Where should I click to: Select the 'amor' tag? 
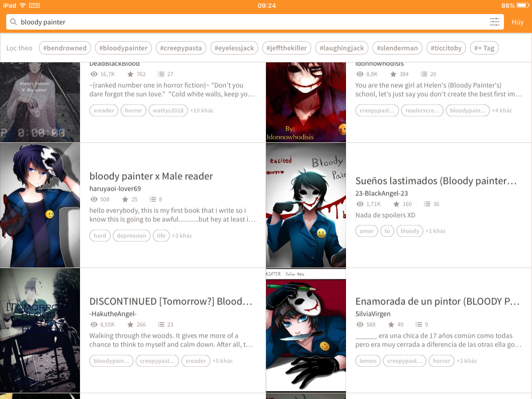point(366,231)
